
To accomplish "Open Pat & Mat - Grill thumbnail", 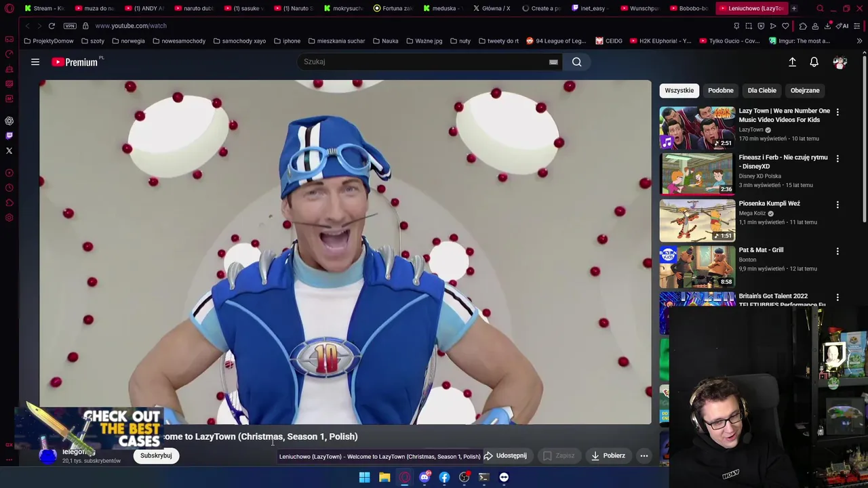I will coord(697,266).
